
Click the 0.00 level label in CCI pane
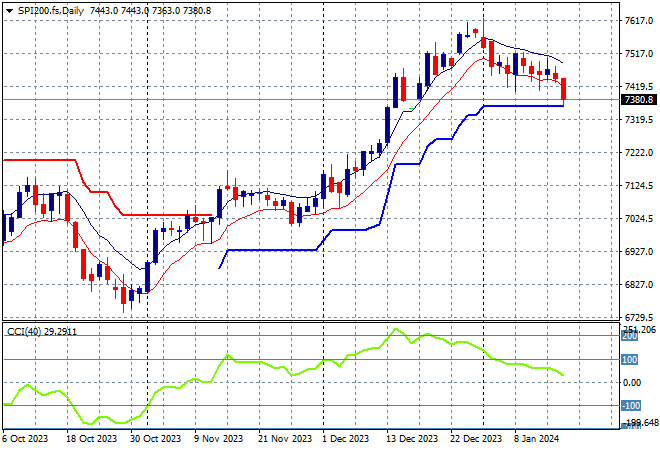630,383
